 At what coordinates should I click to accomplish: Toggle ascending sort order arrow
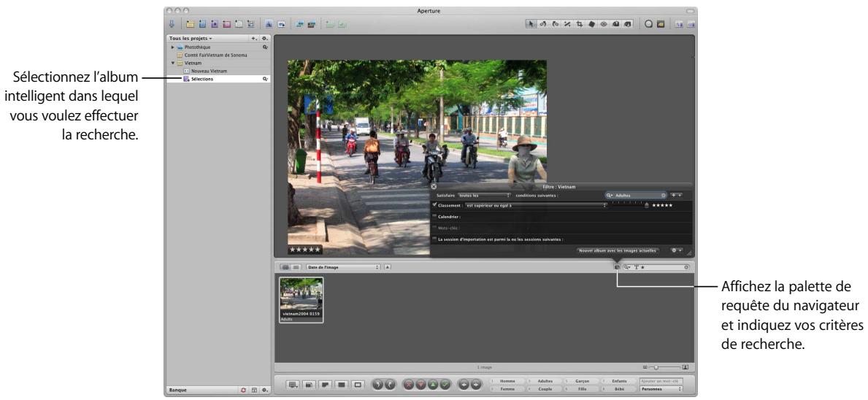[x=388, y=266]
